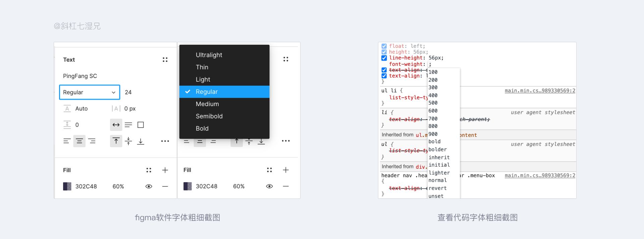Click the text align left icon
Viewport: 644px width, 239px height.
(x=67, y=141)
